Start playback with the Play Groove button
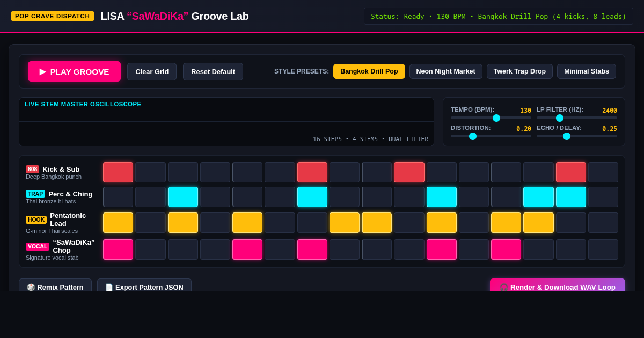The image size is (644, 338). [74, 71]
